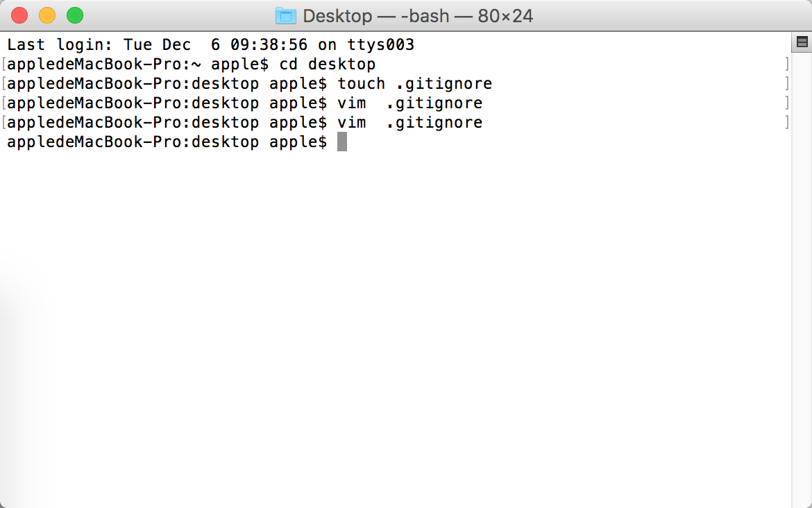Zoom the window with the green button

75,15
